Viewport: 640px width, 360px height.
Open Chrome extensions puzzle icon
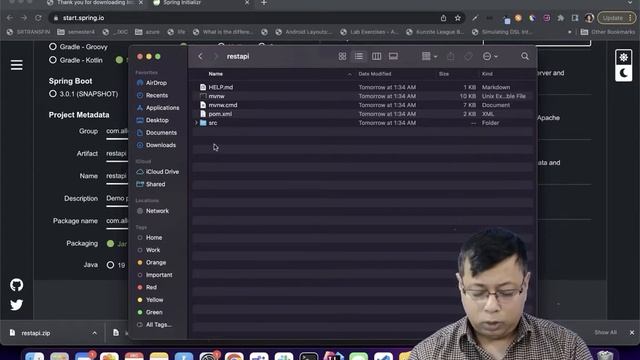pos(561,18)
